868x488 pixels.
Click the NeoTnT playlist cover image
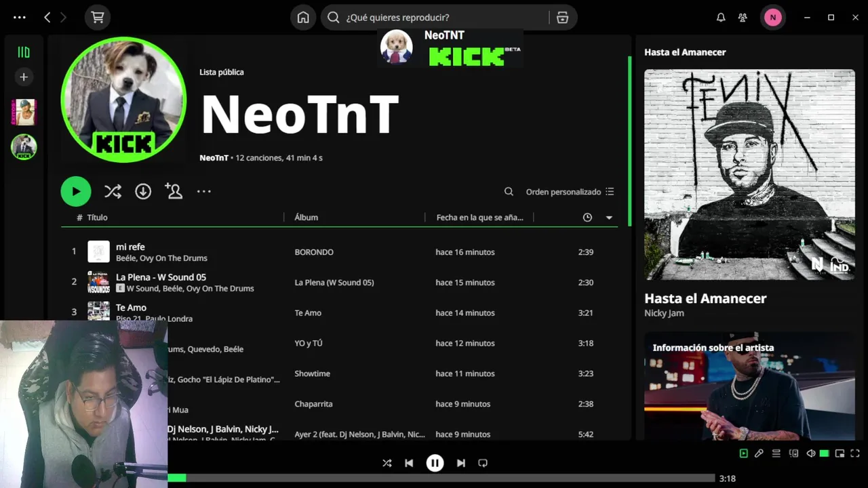tap(123, 100)
